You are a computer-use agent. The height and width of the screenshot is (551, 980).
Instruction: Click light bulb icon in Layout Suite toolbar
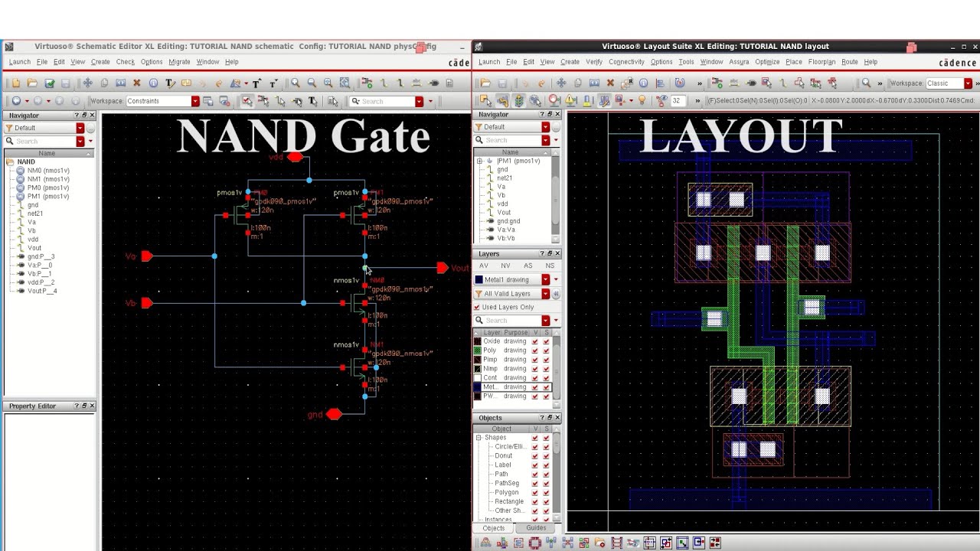[x=642, y=100]
